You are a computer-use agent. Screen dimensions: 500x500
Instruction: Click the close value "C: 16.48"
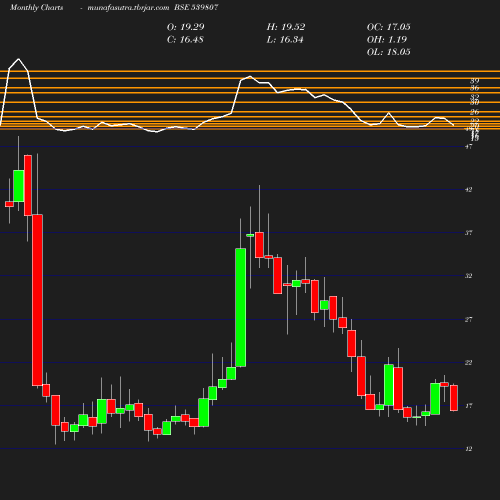pyautogui.click(x=185, y=40)
